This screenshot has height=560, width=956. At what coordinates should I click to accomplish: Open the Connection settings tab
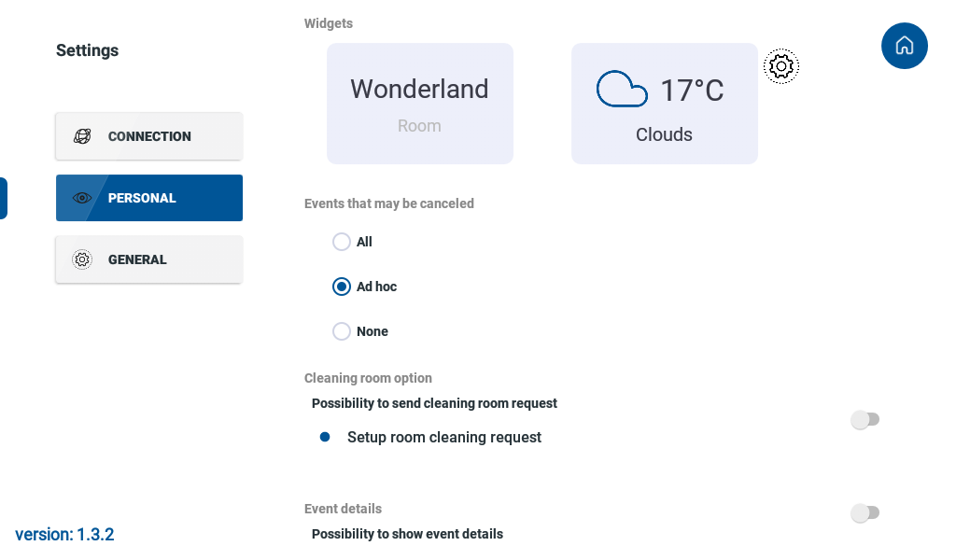point(149,136)
